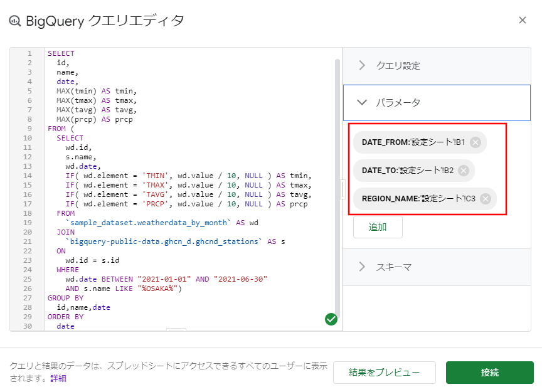Expand the スキーマ section
The height and width of the screenshot is (392, 542).
437,267
